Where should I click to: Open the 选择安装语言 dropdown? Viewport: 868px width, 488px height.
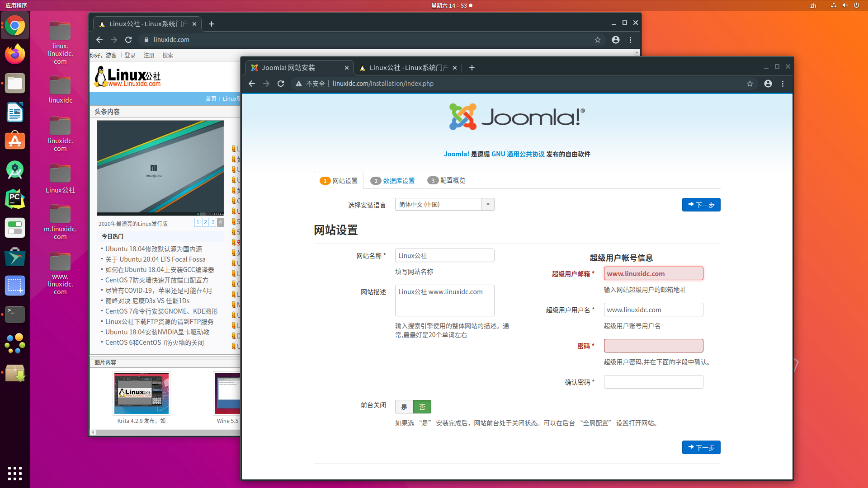tap(445, 204)
